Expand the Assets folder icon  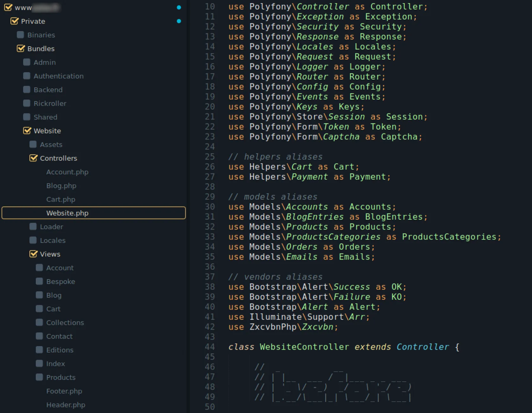point(33,145)
